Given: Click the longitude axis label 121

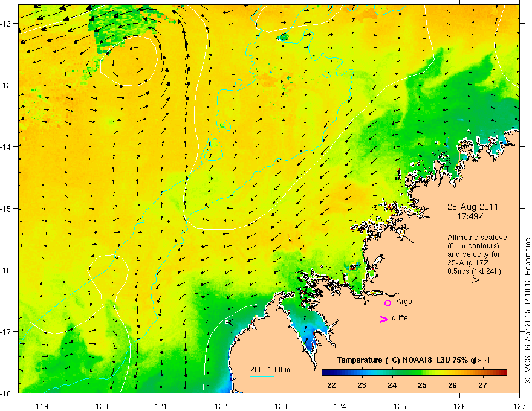Looking at the screenshot, I should (x=161, y=406).
